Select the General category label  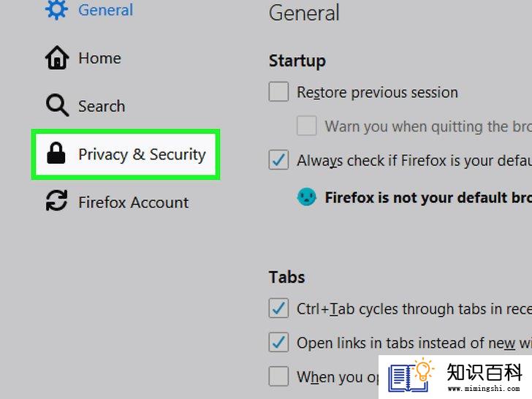click(x=105, y=9)
